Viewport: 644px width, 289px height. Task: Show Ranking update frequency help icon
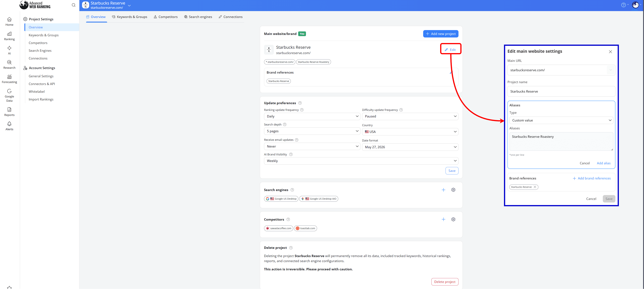pyautogui.click(x=302, y=110)
